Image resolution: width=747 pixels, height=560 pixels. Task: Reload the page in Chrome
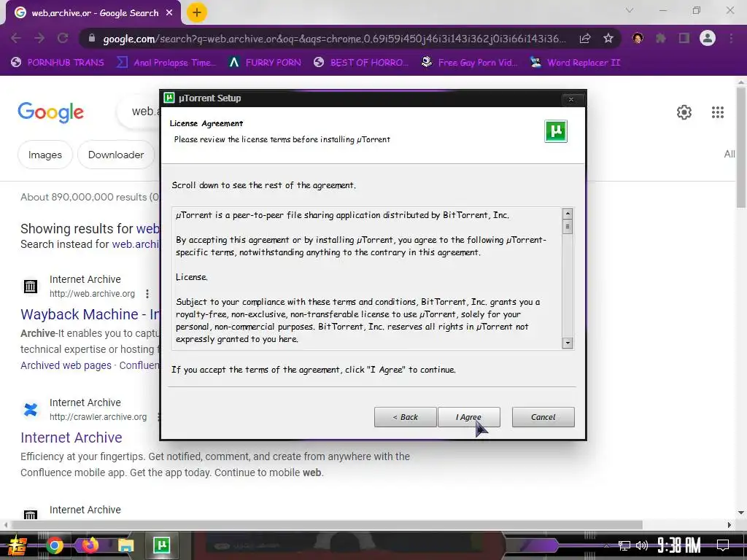[63, 38]
